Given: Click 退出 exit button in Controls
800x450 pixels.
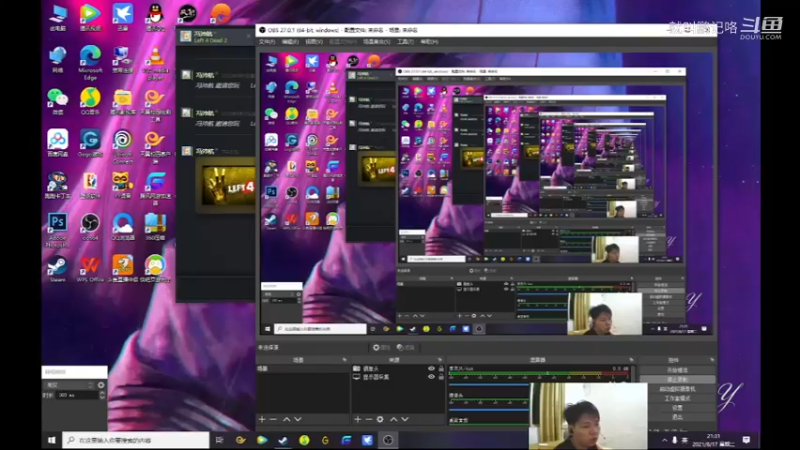Looking at the screenshot, I should tap(677, 417).
